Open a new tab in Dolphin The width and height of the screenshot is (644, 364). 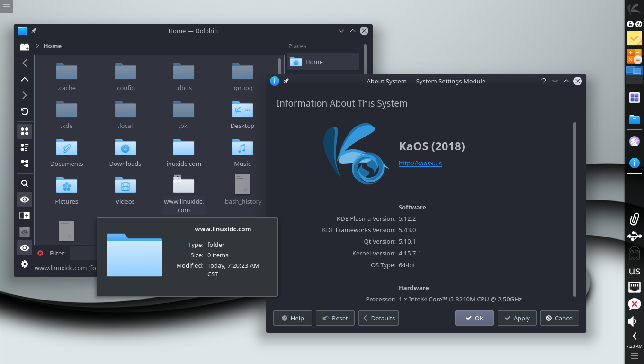(25, 46)
